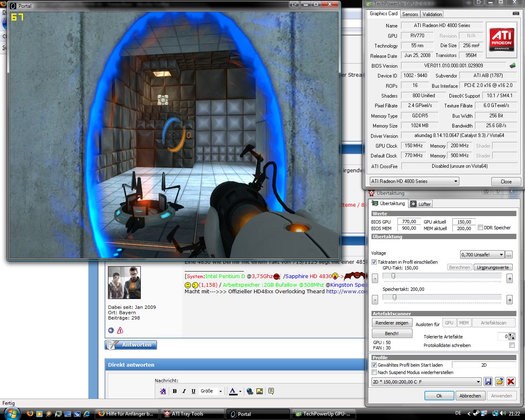Click the Bench! button
The image size is (525, 420).
pyautogui.click(x=392, y=333)
